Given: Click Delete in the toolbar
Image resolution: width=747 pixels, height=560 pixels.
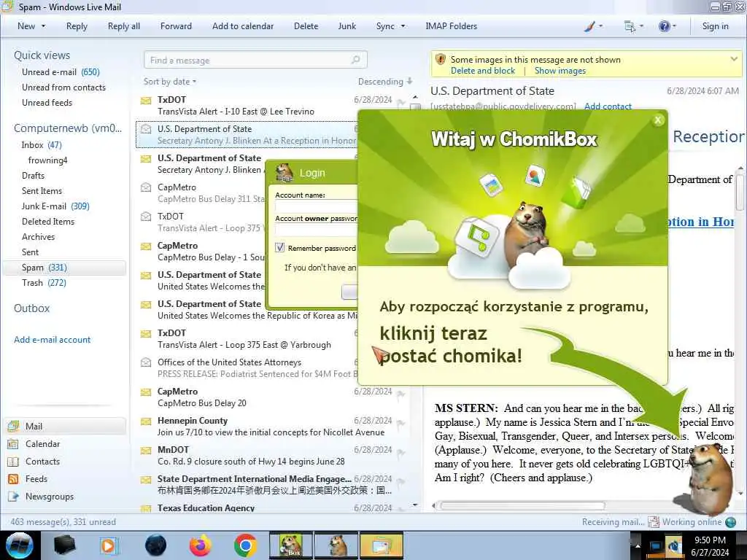Looking at the screenshot, I should tap(306, 26).
